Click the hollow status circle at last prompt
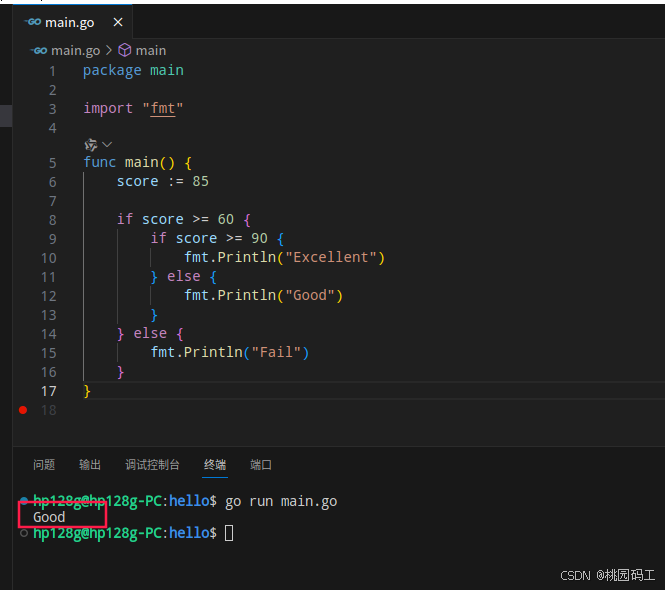This screenshot has width=665, height=590. [x=24, y=533]
